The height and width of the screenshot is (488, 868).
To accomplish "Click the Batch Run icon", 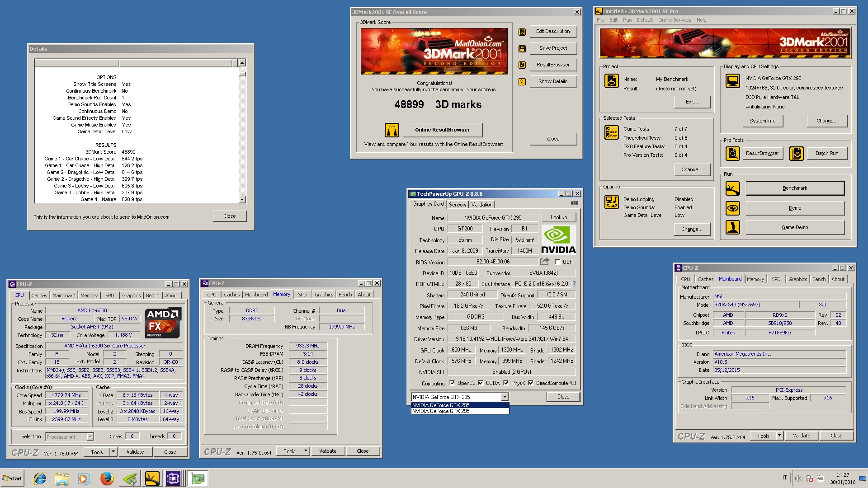I will click(797, 154).
